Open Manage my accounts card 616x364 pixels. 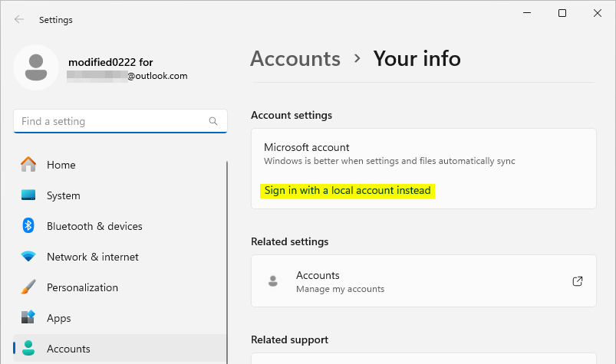point(423,280)
